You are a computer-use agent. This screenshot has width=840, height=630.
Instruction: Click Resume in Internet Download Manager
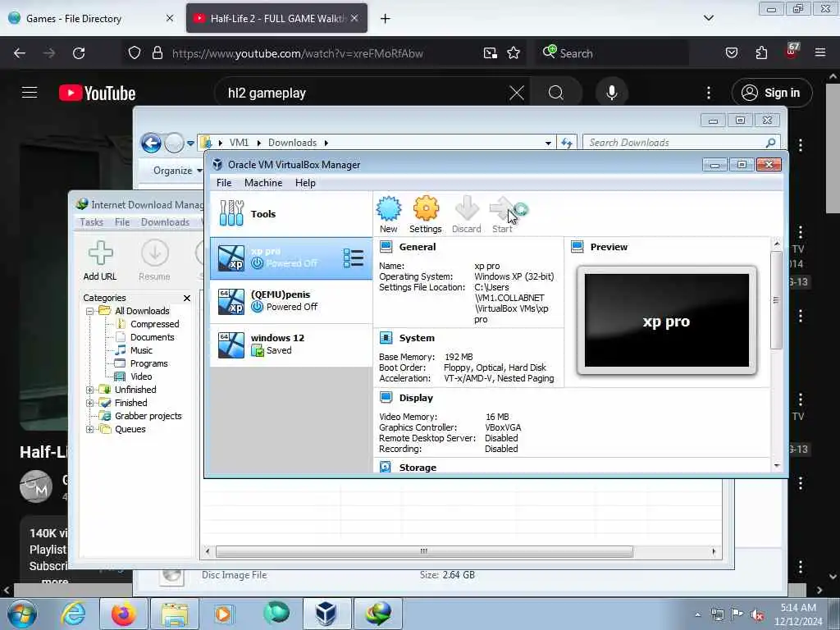(155, 261)
